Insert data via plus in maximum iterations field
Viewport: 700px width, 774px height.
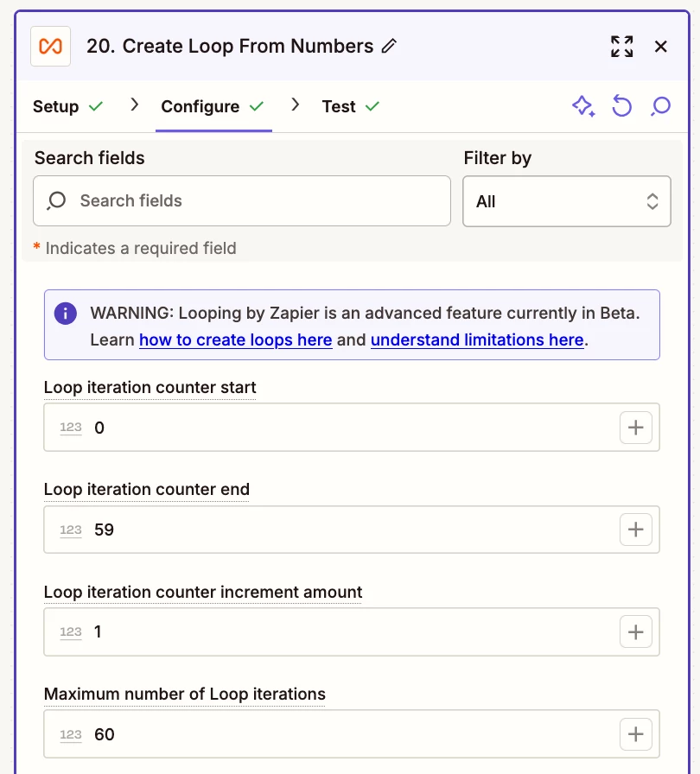636,734
